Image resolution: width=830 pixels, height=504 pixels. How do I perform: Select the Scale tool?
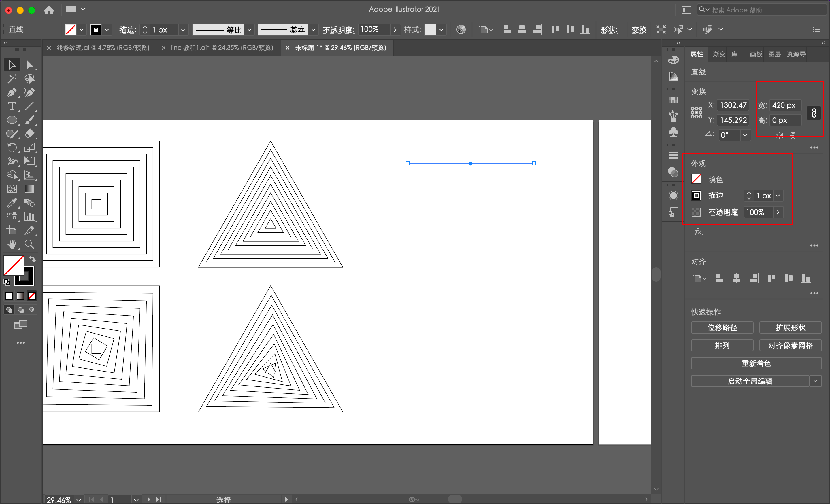coord(30,147)
